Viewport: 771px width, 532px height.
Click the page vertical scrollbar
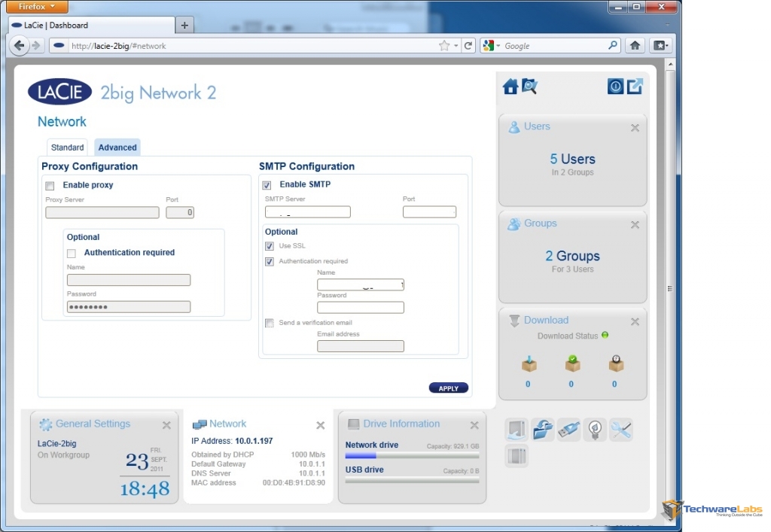pyautogui.click(x=669, y=288)
